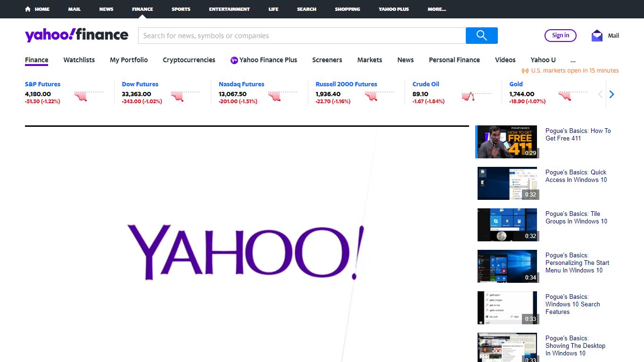Open the Russell 2000 Futures link
This screenshot has width=644, height=362.
click(347, 84)
